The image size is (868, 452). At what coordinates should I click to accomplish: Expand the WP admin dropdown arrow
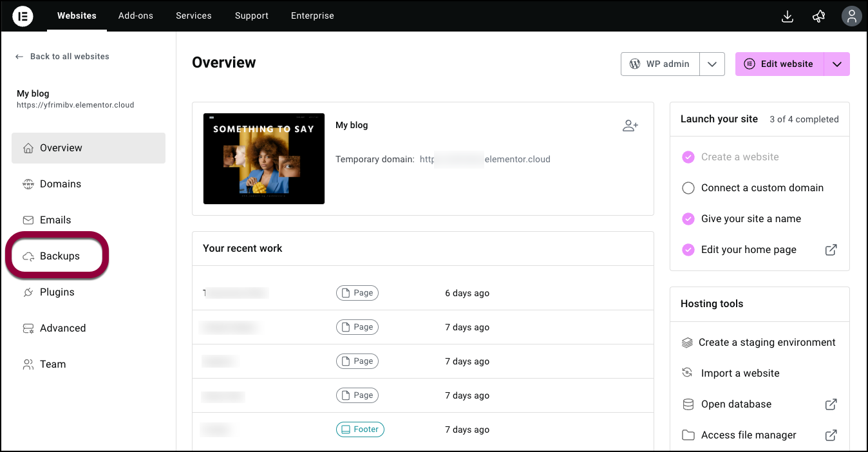point(712,64)
